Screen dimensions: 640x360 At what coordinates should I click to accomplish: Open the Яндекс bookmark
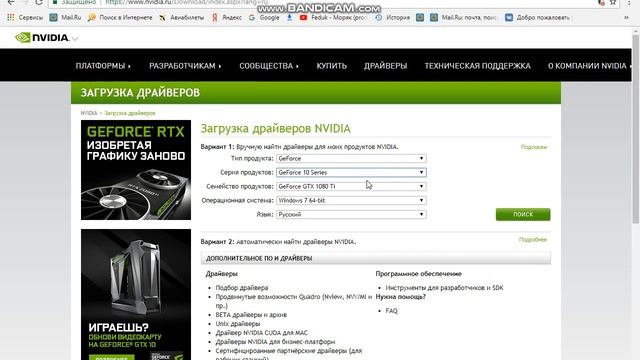coord(227,18)
